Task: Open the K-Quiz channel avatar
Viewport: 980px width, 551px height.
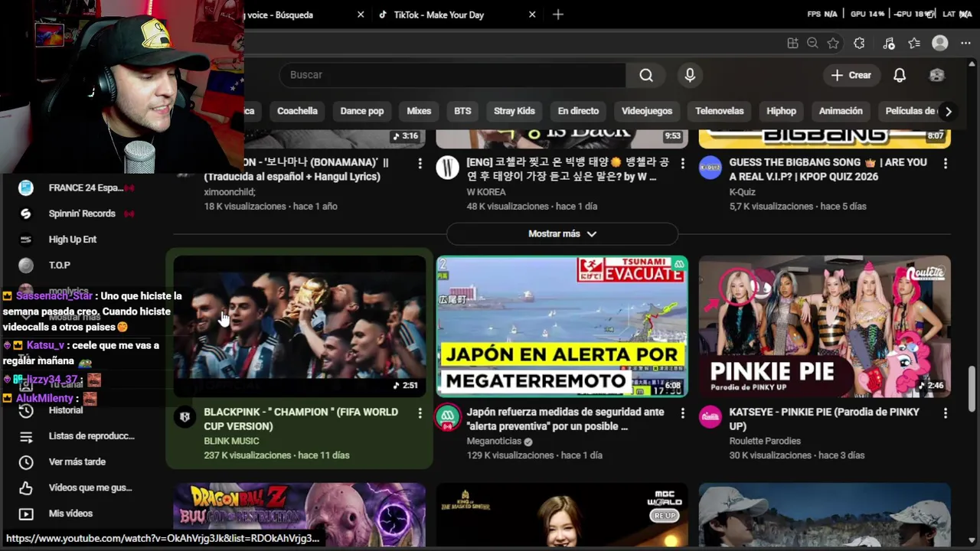Action: pos(710,168)
